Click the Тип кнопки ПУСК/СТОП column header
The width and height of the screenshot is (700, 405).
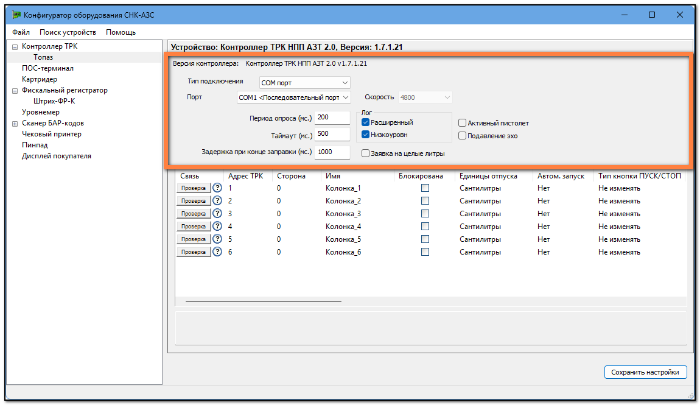pos(639,176)
